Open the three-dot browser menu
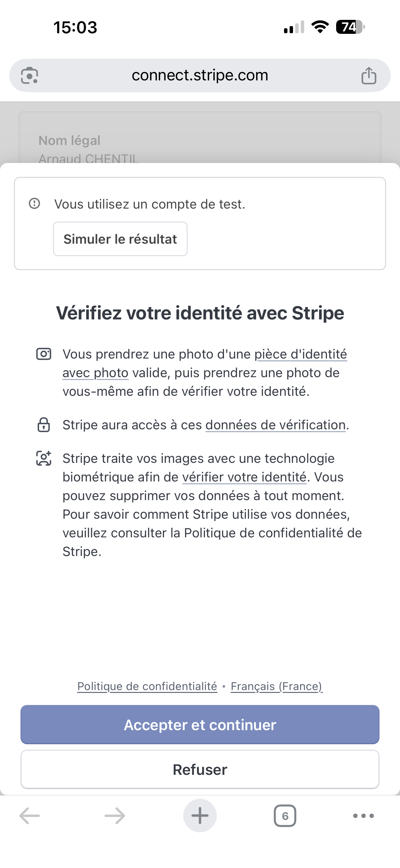400x868 pixels. [363, 816]
